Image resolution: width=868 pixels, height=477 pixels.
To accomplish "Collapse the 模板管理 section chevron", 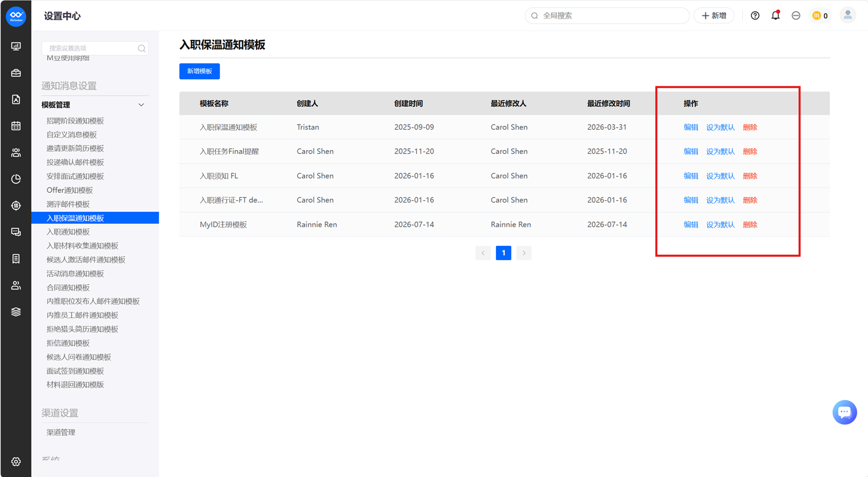I will pyautogui.click(x=141, y=105).
